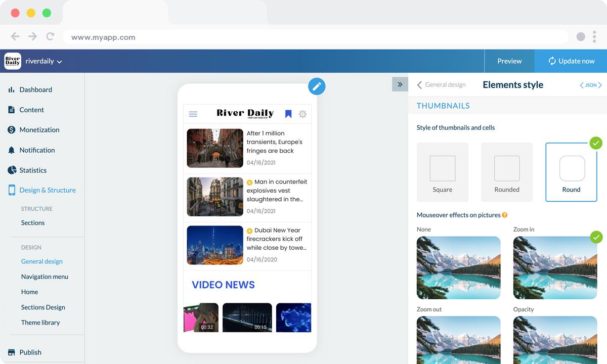Screen dimensions: 607x364
Task: Open the Monetization sidebar item
Action: [39, 130]
